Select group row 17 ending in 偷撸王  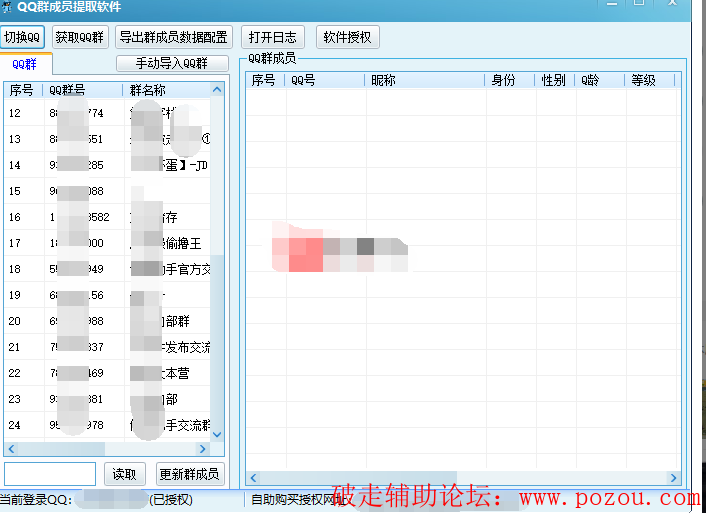click(x=108, y=243)
